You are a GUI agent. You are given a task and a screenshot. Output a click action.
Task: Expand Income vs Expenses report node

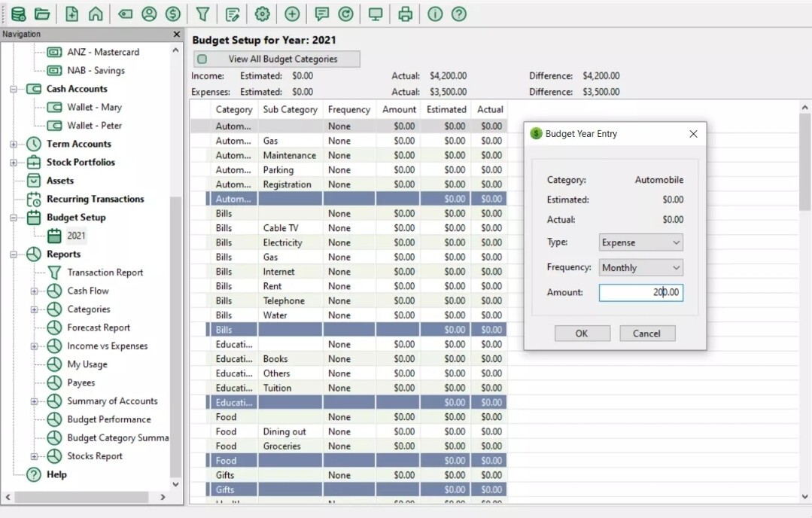[34, 346]
